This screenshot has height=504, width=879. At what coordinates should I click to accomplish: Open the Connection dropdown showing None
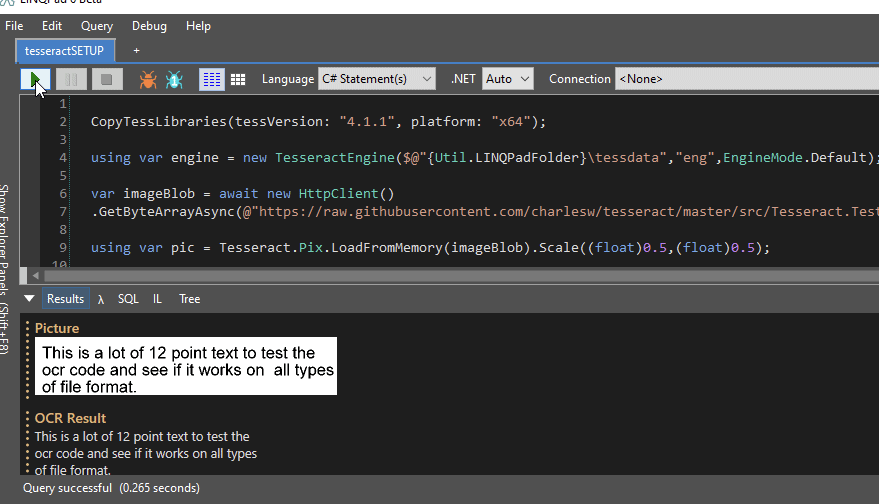[x=745, y=79]
